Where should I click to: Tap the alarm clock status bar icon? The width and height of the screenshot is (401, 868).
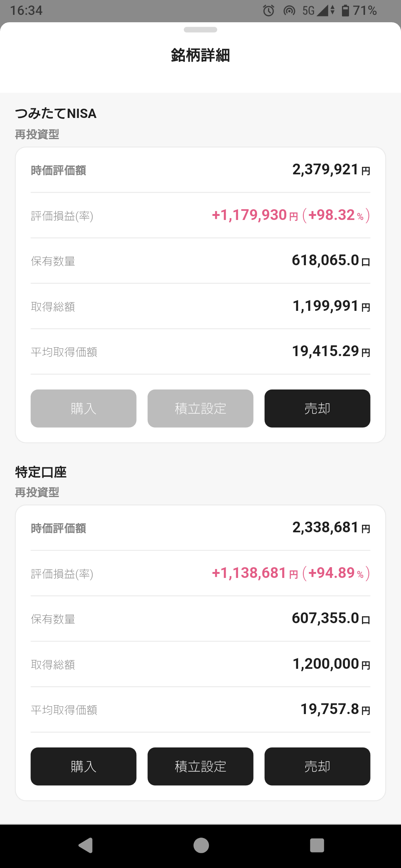[x=268, y=10]
